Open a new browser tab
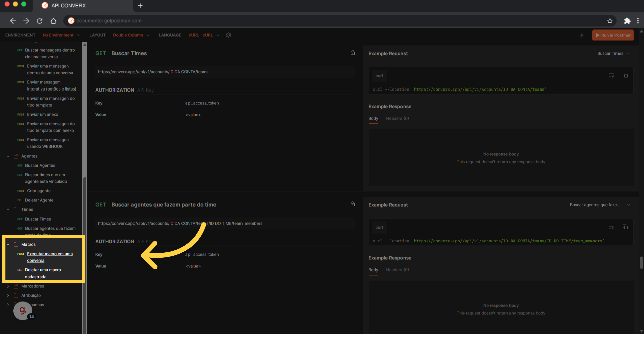The width and height of the screenshot is (644, 362). 140,6
